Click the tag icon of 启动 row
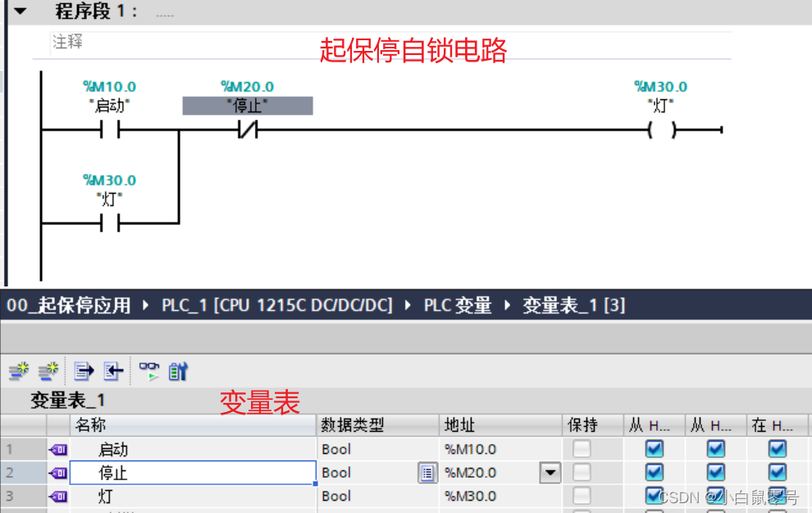This screenshot has width=812, height=513. coord(58,449)
